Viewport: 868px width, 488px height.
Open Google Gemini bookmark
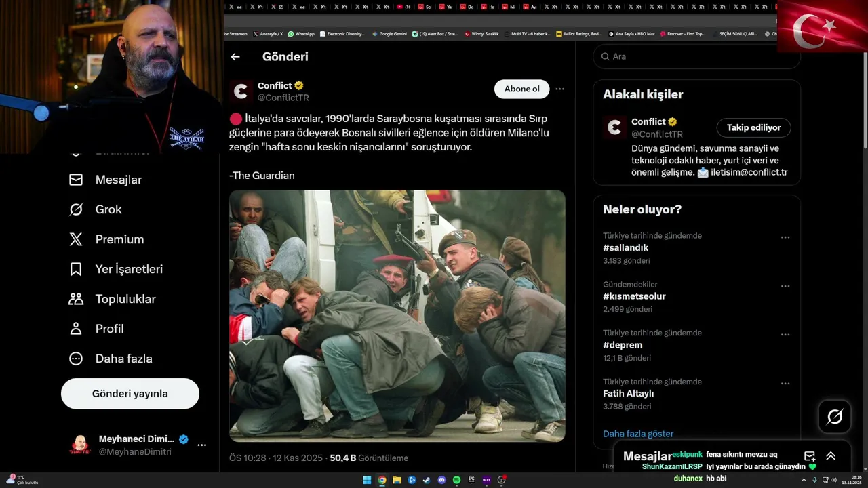[x=389, y=33]
